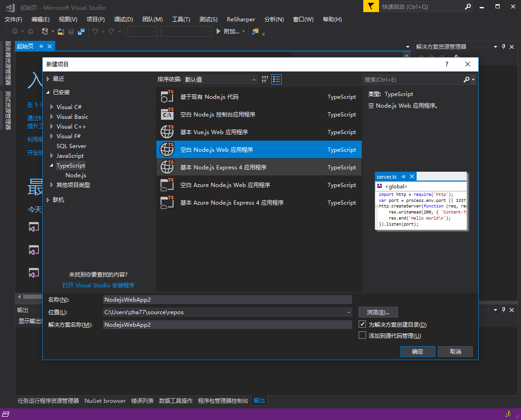Open the location path dropdown
Image resolution: width=521 pixels, height=420 pixels.
(x=348, y=312)
